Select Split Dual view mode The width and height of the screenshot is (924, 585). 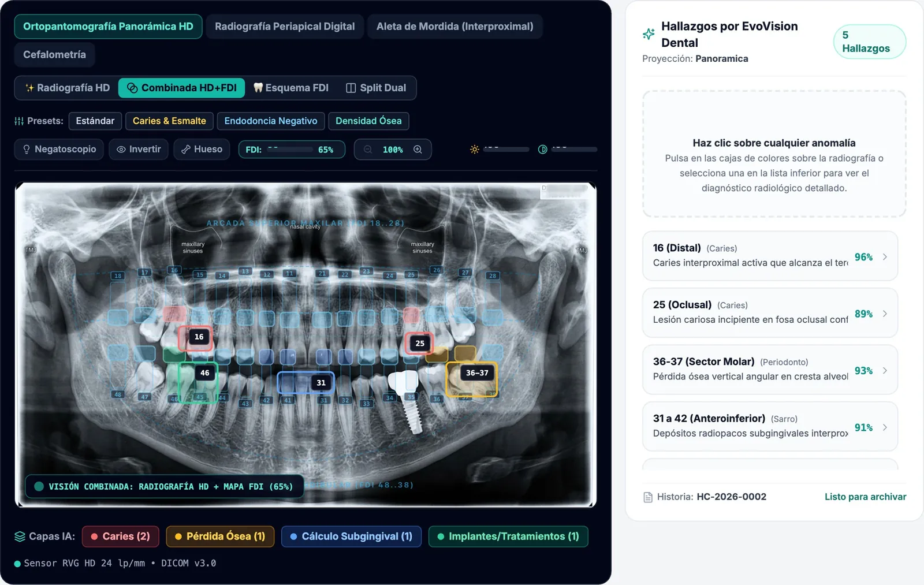[x=376, y=88]
